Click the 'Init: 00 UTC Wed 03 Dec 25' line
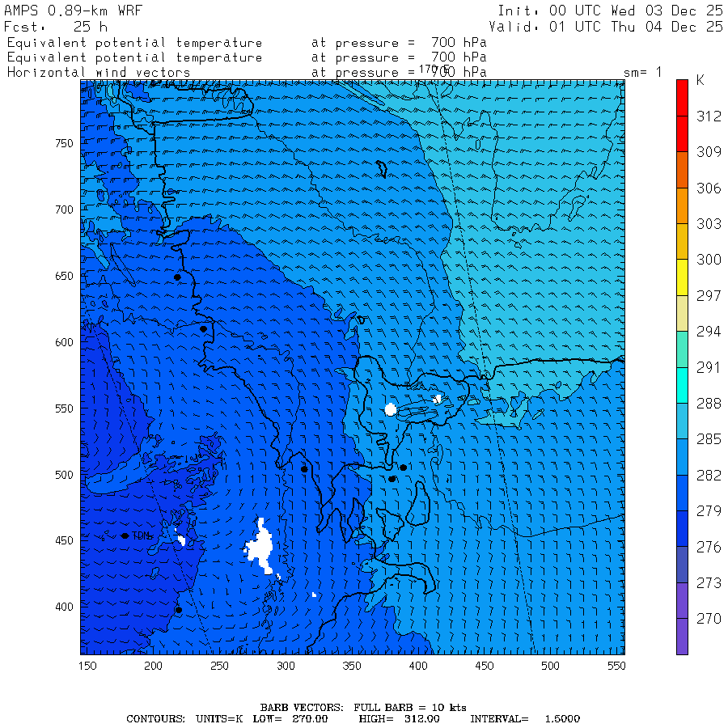 coord(611,11)
